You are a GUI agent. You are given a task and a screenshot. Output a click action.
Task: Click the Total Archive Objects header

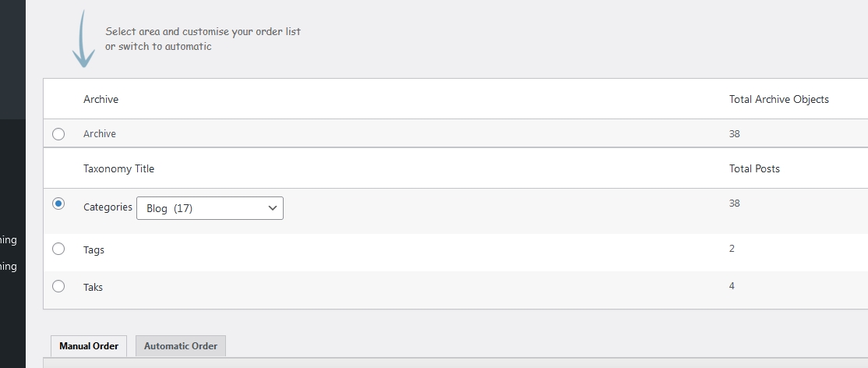[778, 99]
